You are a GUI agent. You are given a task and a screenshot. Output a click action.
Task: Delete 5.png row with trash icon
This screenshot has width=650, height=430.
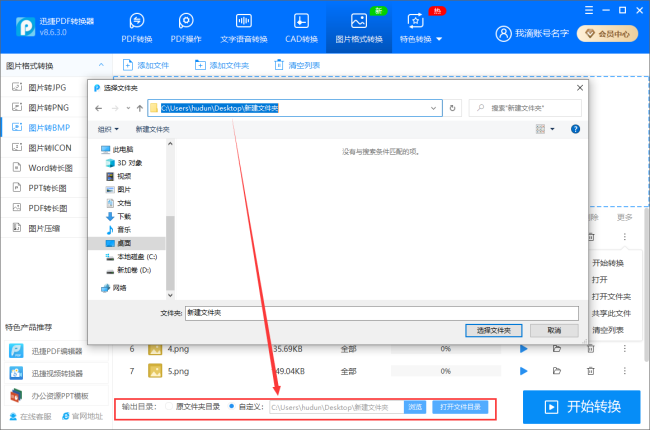point(591,371)
